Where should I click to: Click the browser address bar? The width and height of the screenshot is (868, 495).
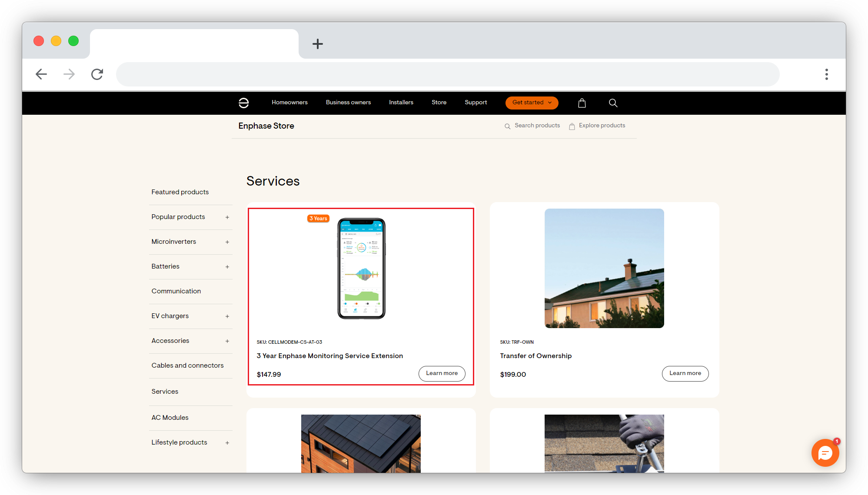pyautogui.click(x=448, y=74)
